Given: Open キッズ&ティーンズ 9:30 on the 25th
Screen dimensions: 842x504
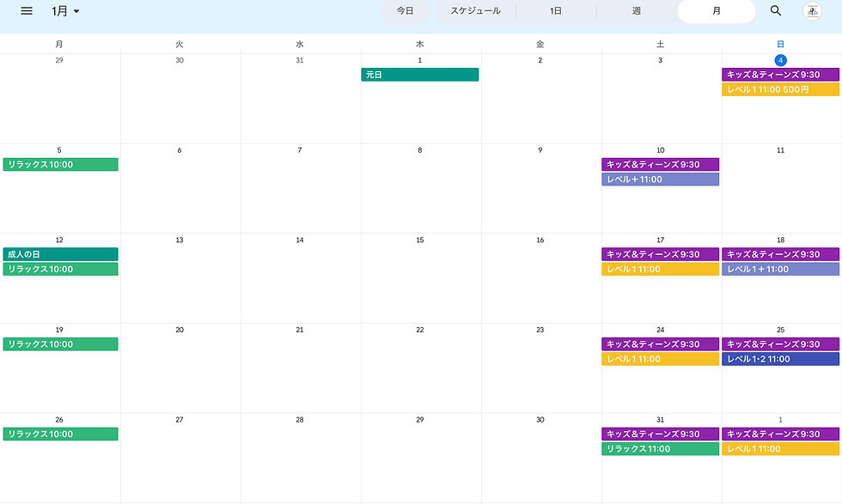Looking at the screenshot, I should click(780, 344).
